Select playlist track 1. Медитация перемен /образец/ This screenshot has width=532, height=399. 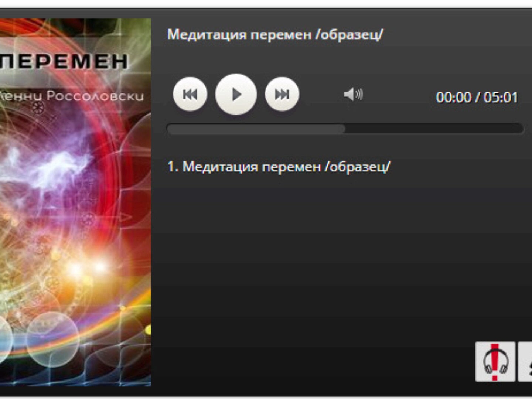279,167
